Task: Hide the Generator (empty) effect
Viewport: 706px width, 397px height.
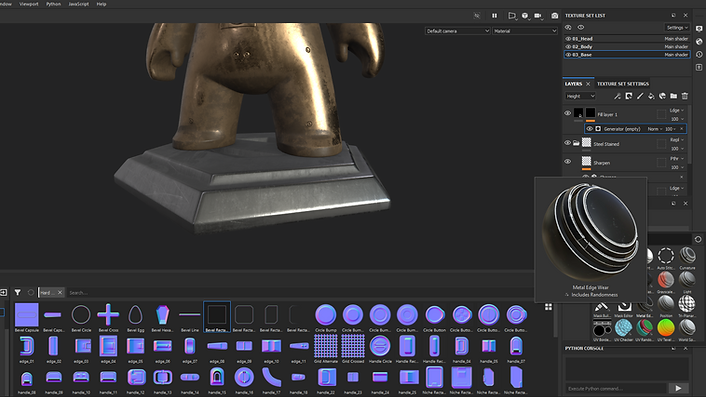Action: (589, 129)
